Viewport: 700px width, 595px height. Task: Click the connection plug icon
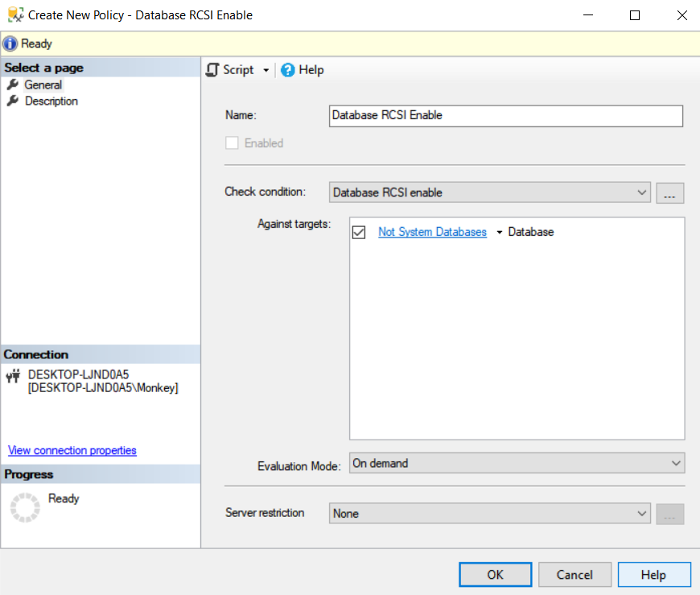pyautogui.click(x=14, y=376)
